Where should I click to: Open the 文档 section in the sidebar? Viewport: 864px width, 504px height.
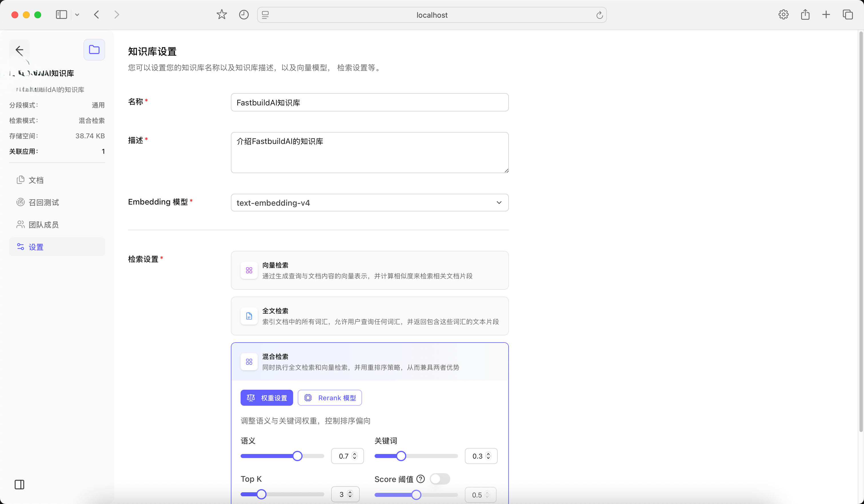[x=35, y=180]
